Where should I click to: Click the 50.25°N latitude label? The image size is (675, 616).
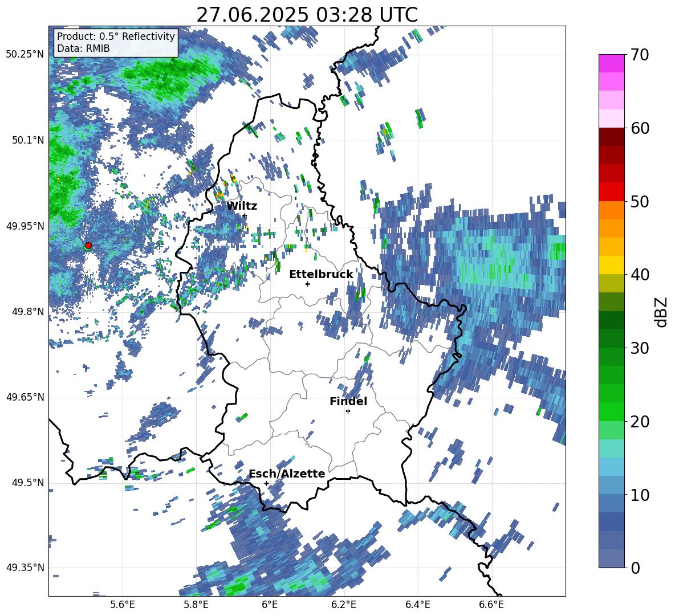tap(25, 55)
